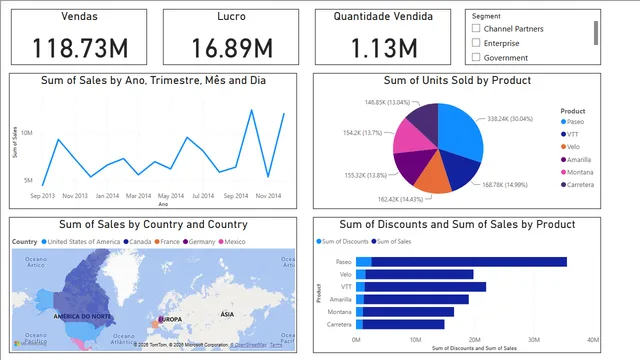Click the Nov 2014 axis label
Image resolution: width=640 pixels, height=360 pixels.
(268, 196)
